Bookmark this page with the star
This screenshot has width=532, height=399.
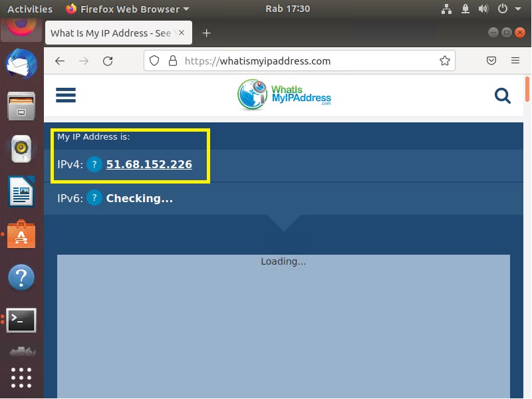click(445, 61)
